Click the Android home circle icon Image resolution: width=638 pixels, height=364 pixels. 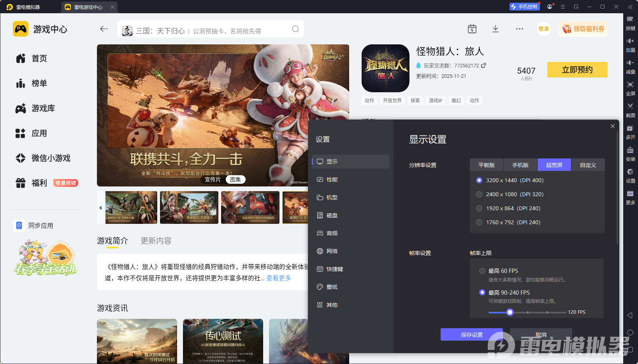[630, 332]
